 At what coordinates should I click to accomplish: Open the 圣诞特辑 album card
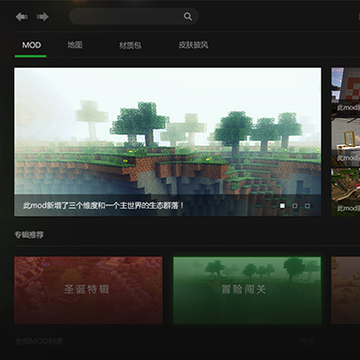(88, 290)
